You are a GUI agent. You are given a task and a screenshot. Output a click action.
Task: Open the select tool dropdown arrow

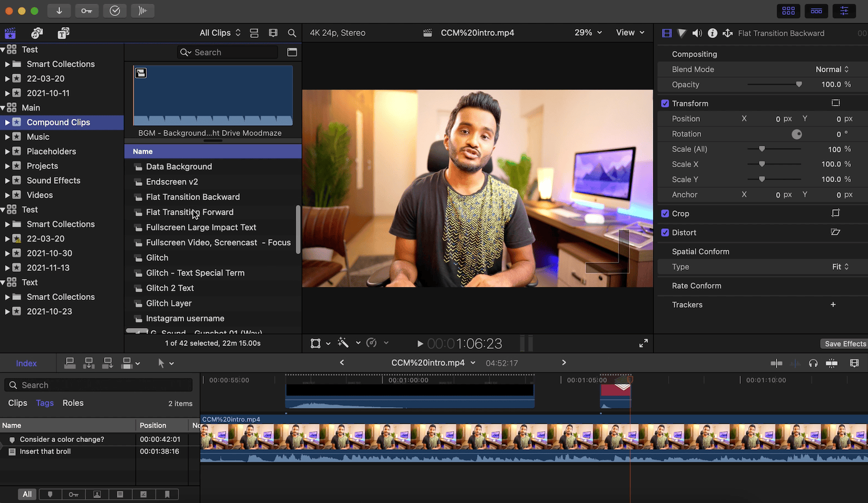(171, 364)
